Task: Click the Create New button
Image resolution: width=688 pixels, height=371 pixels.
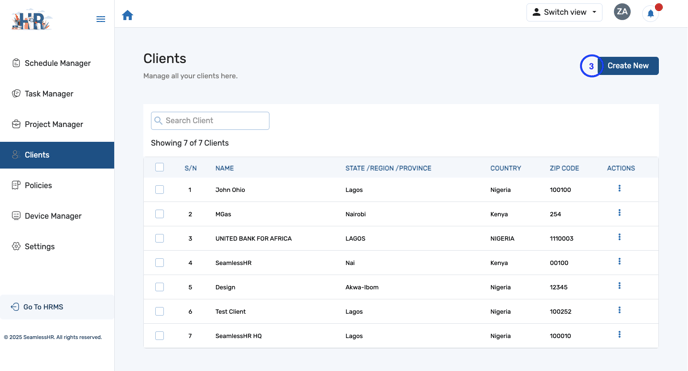Action: click(x=628, y=66)
